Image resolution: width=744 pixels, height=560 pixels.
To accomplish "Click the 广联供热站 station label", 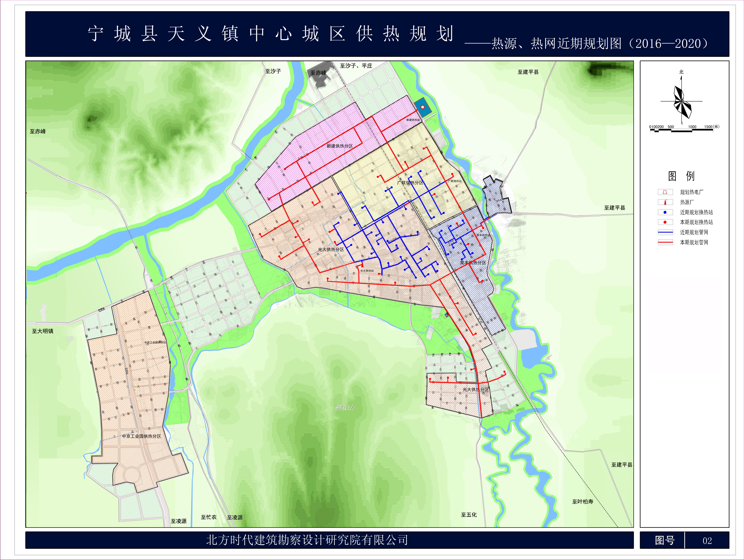I will click(x=455, y=181).
